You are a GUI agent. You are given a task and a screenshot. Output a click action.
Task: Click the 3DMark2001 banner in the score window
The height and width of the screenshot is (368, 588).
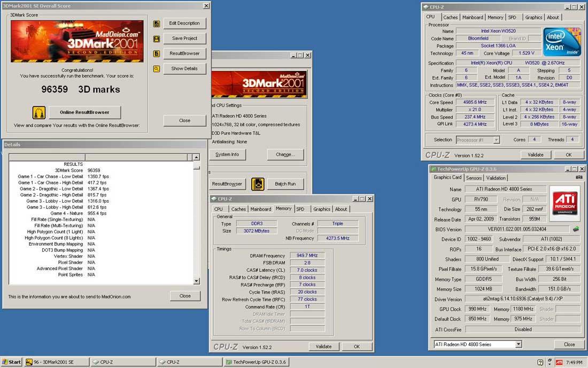coord(78,41)
